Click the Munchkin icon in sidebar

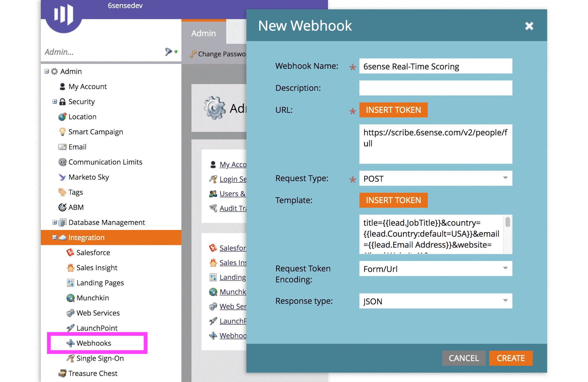[70, 298]
